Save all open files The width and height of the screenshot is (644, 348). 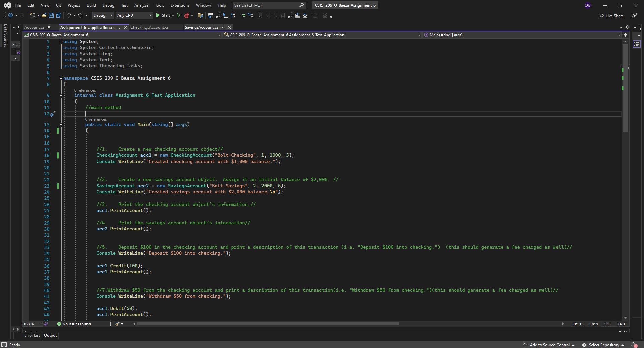[x=58, y=15]
